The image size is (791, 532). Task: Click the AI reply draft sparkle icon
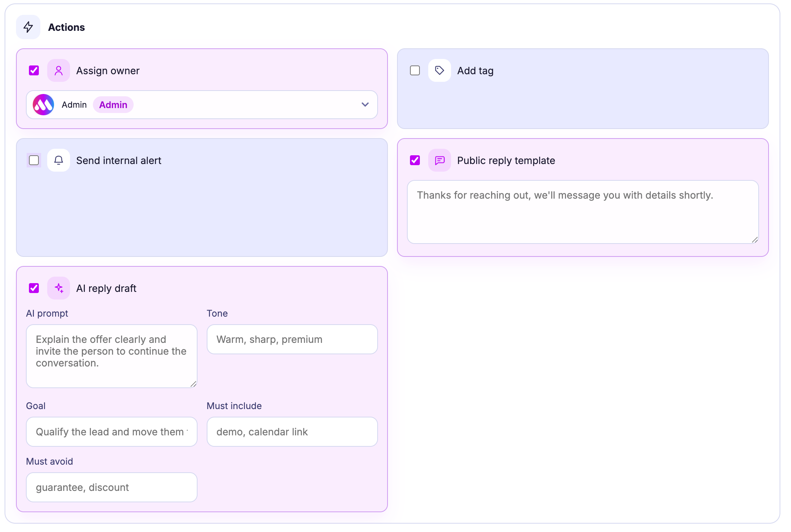59,288
